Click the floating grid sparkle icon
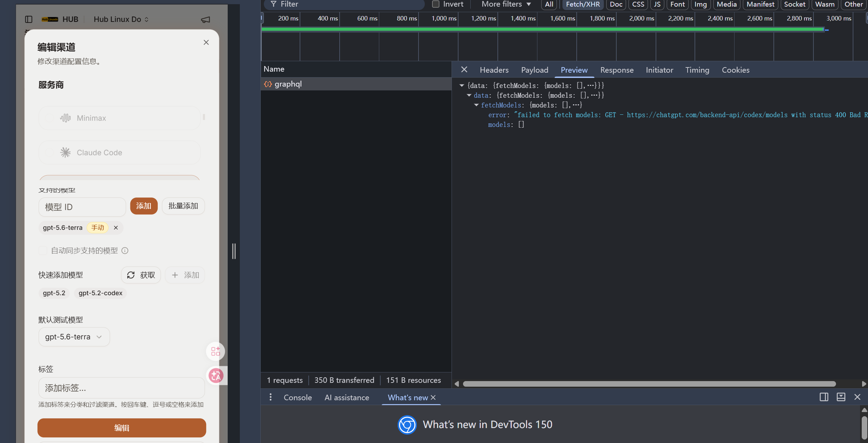Screen dimensions: 868x443 [x=216, y=351]
